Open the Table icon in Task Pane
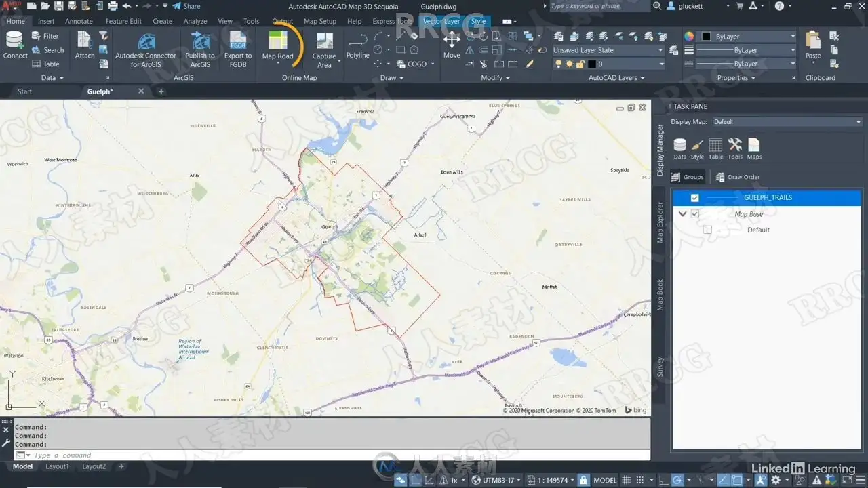868x488 pixels. (x=715, y=149)
